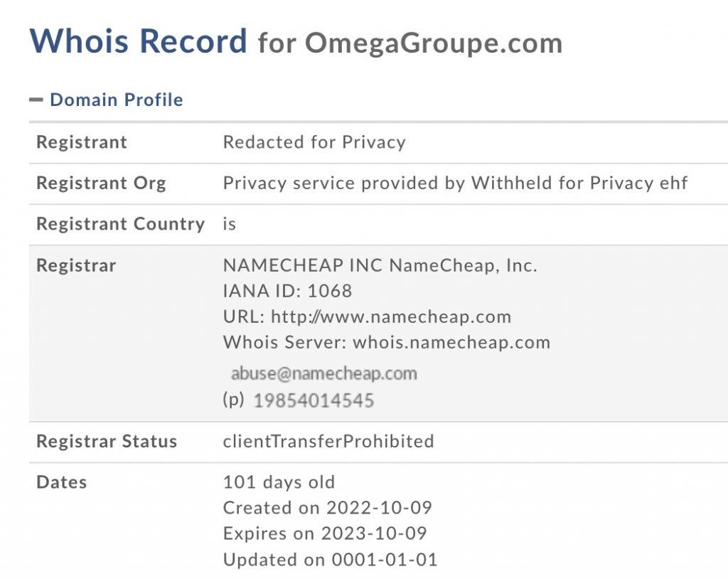This screenshot has height=579, width=728.
Task: Click the Whois Record page title
Action: point(138,41)
